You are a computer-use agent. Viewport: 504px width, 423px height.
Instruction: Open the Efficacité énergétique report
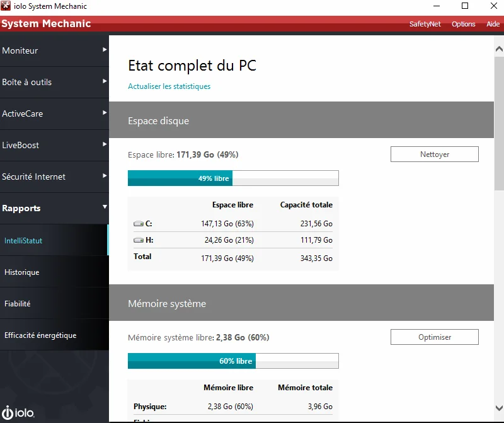pyautogui.click(x=54, y=335)
